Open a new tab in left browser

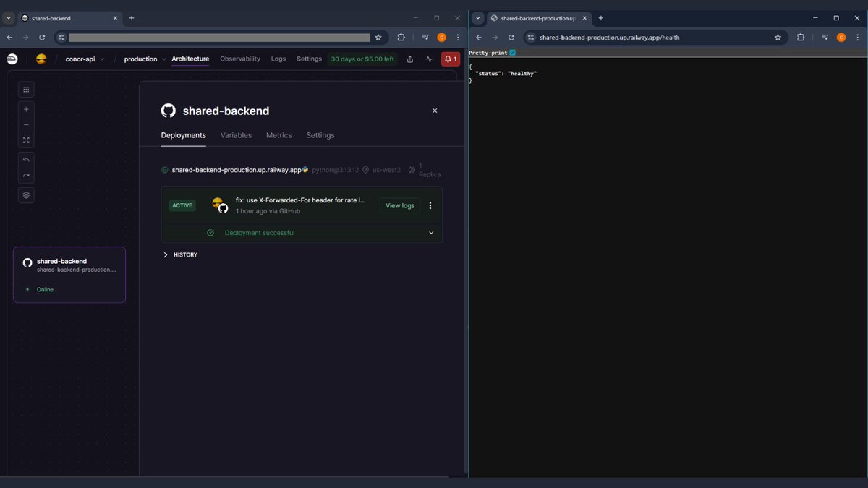[132, 17]
